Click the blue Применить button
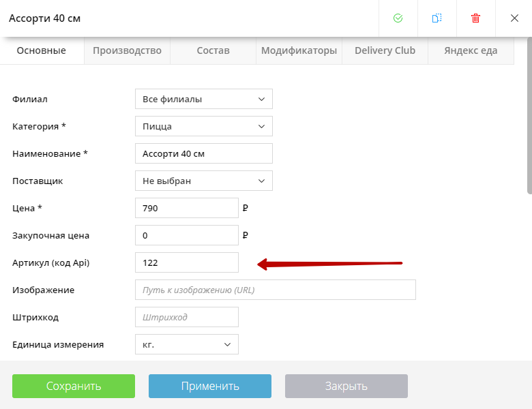The image size is (532, 409). tap(210, 386)
